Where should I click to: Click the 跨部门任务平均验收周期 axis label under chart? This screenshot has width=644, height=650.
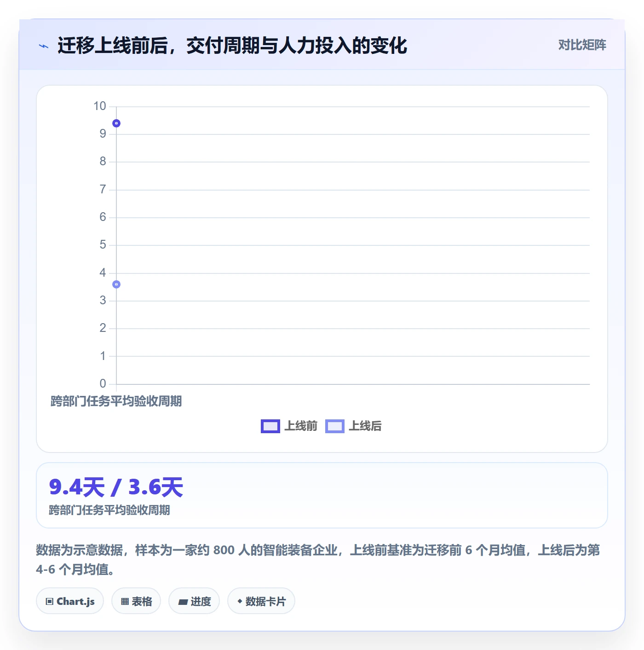coord(116,401)
